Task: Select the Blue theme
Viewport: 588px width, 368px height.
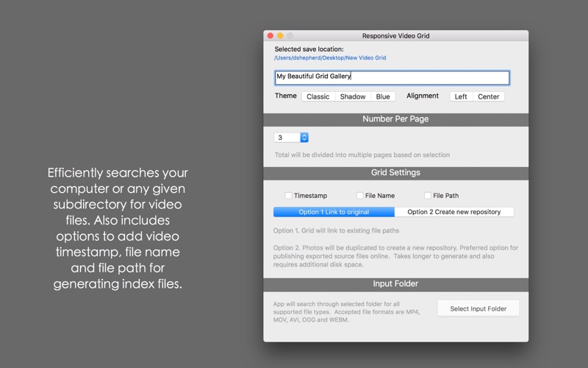Action: pyautogui.click(x=383, y=96)
